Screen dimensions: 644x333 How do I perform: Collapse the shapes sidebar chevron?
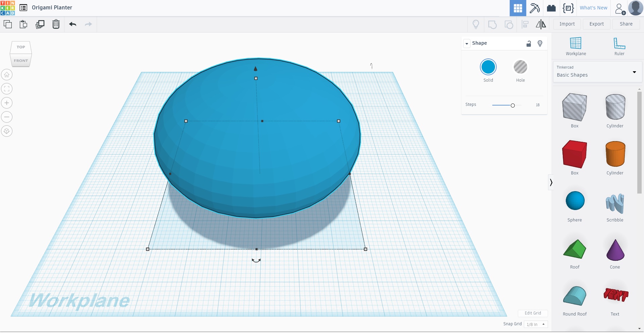[x=551, y=182]
